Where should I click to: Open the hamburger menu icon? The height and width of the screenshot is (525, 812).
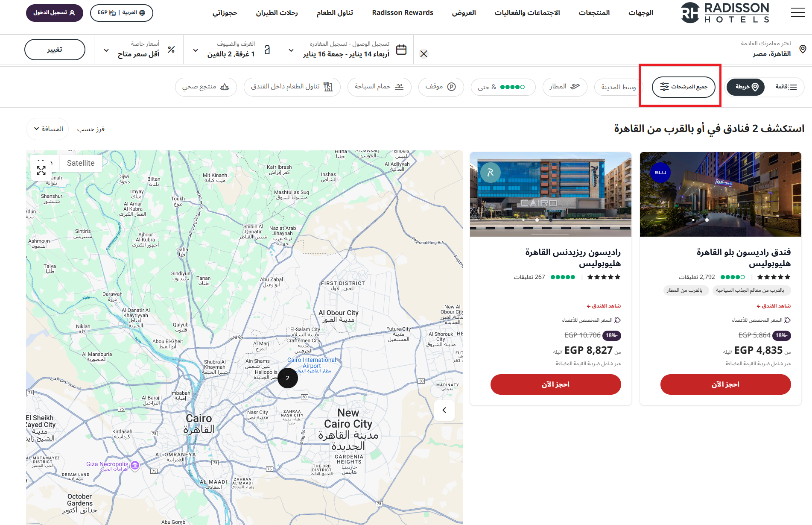797,12
